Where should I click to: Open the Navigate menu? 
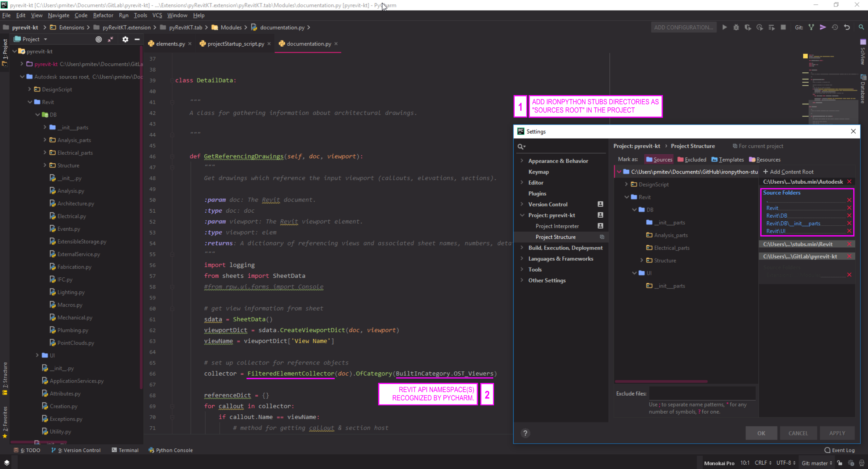pos(58,15)
